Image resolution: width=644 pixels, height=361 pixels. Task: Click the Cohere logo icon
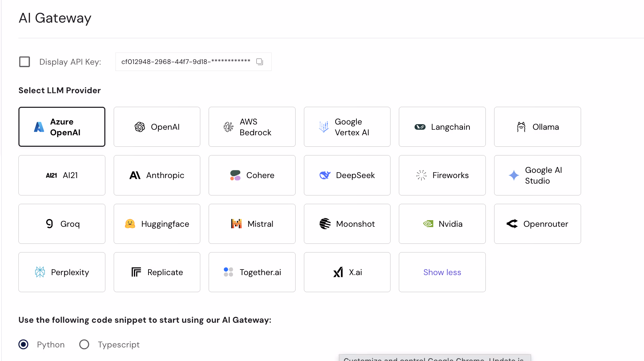(x=235, y=175)
